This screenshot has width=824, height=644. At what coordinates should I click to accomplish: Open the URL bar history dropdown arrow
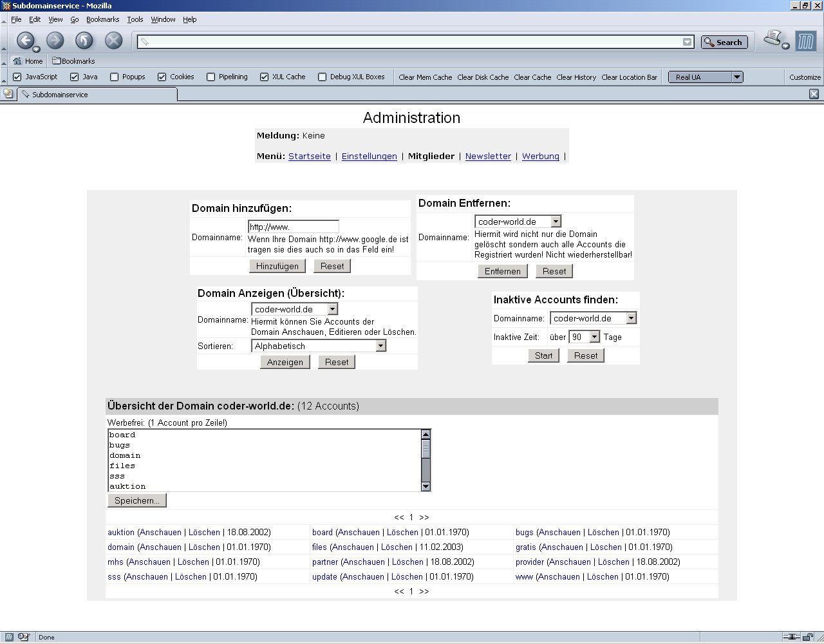tap(688, 42)
